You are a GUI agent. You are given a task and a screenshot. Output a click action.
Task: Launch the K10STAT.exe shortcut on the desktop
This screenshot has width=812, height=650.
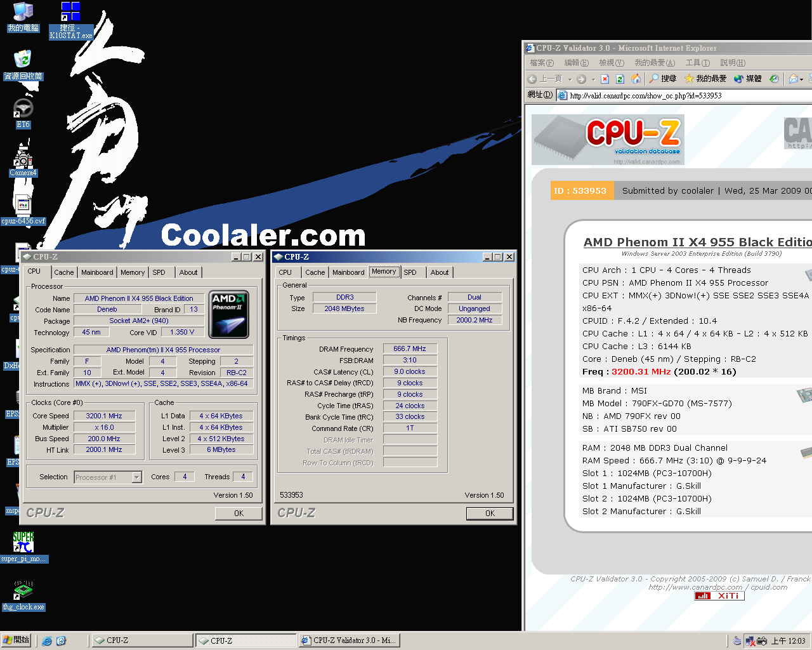70,20
